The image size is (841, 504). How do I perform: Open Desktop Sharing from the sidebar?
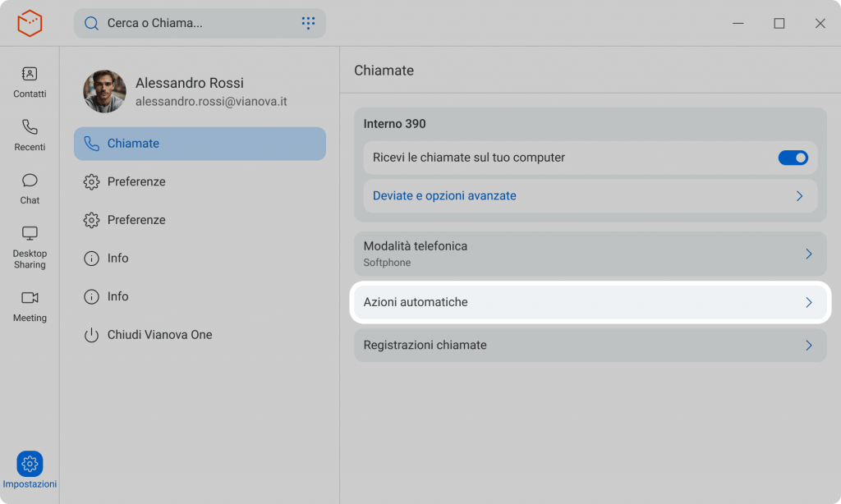click(30, 247)
